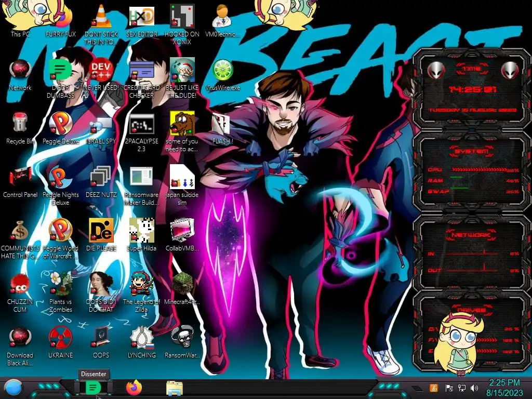The image size is (532, 399).
Task: Open the red fuzzy ball game shortcut
Action: 20,292
